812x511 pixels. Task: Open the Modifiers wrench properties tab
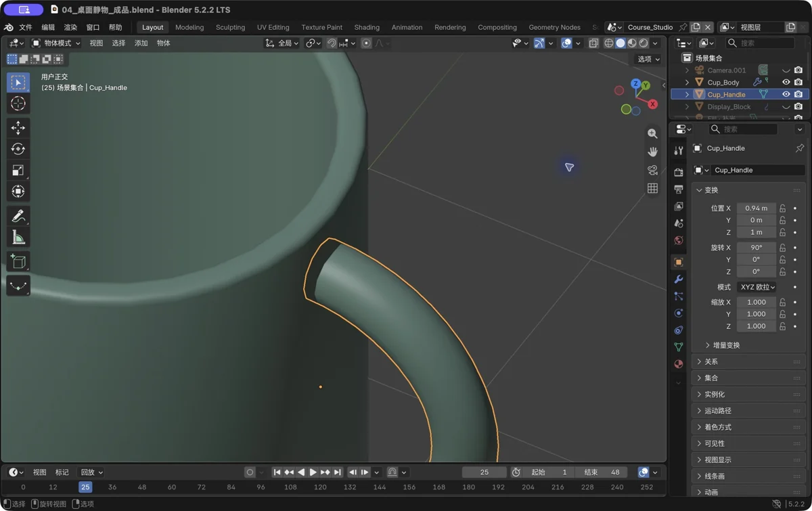[679, 279]
